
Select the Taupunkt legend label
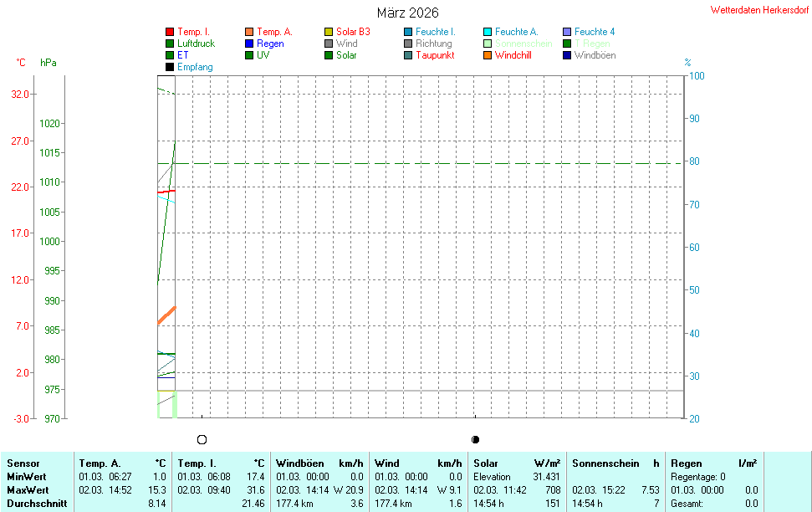435,55
